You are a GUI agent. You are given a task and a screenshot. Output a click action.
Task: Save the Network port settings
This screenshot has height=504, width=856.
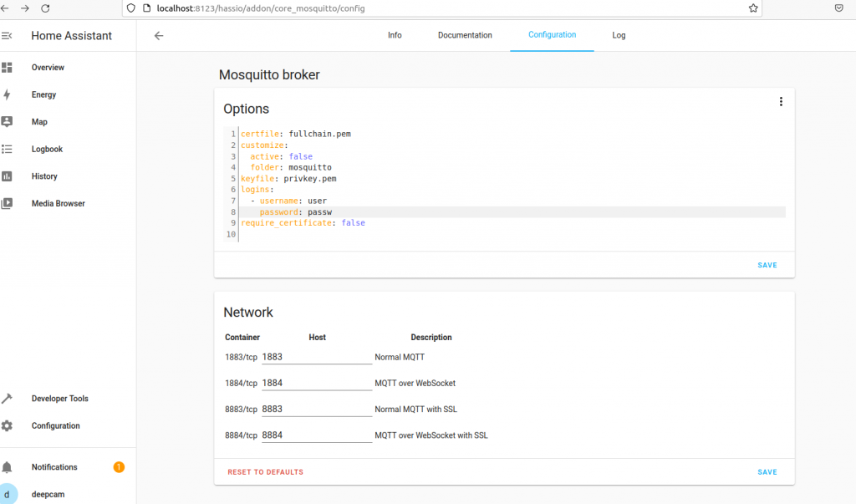[x=767, y=471]
